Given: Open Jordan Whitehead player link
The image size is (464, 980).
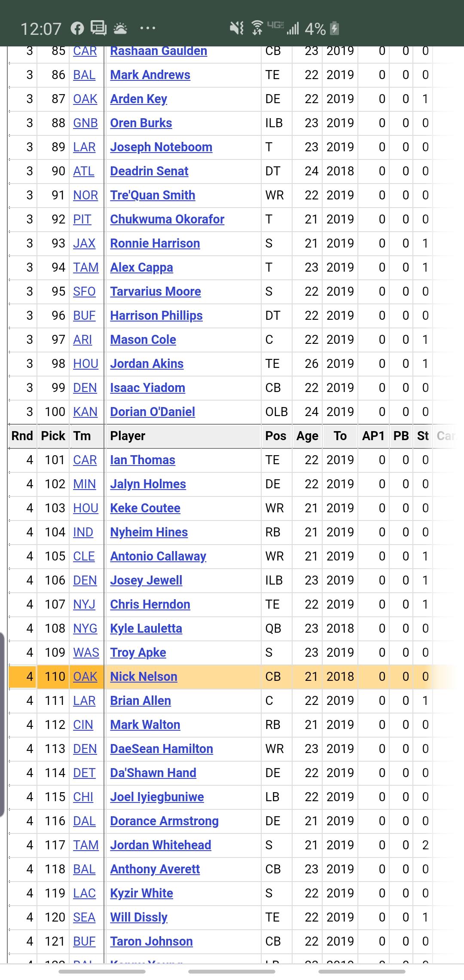Looking at the screenshot, I should (x=161, y=845).
